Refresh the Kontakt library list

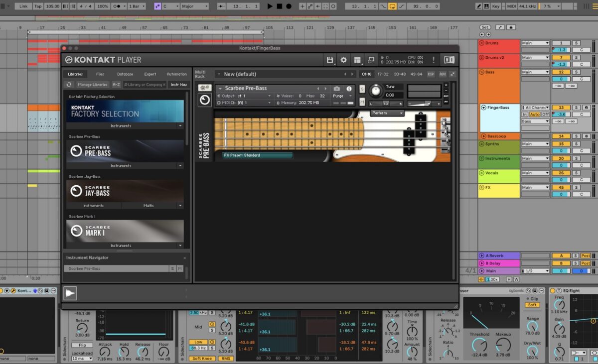(x=69, y=85)
